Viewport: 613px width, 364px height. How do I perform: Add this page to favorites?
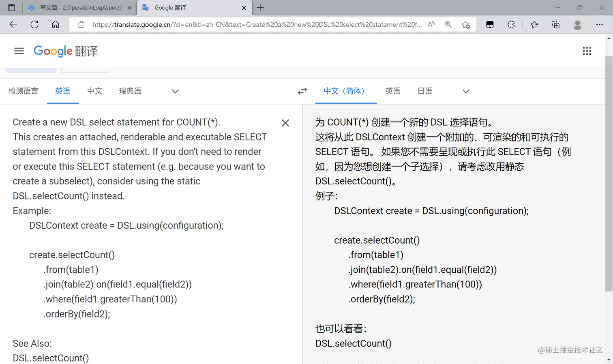pyautogui.click(x=466, y=24)
